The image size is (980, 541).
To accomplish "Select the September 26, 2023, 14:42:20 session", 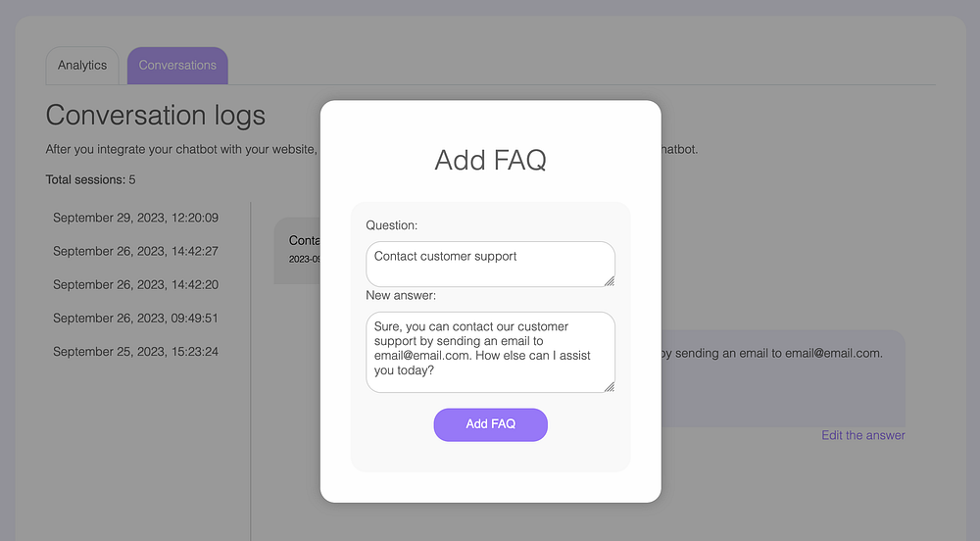I will pos(135,284).
